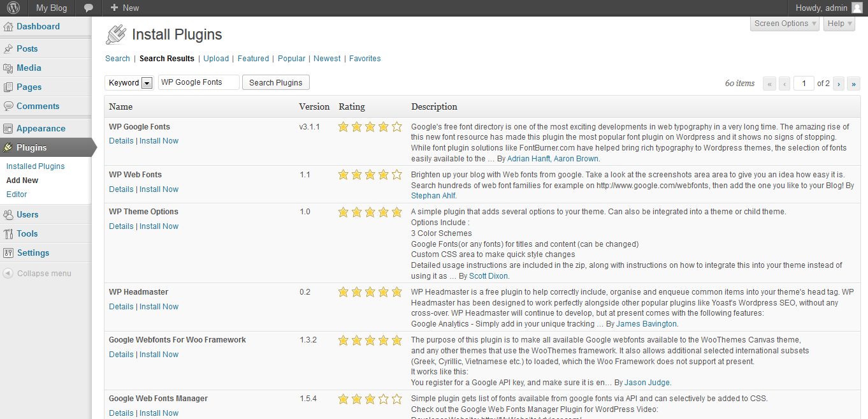This screenshot has height=419, width=868.
Task: Click the WordPress logo icon
Action: [13, 8]
